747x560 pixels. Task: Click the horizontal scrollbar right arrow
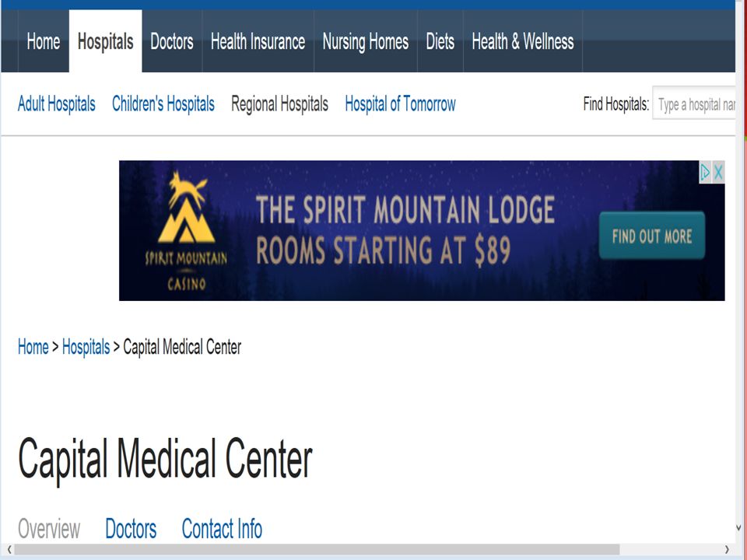tap(727, 549)
